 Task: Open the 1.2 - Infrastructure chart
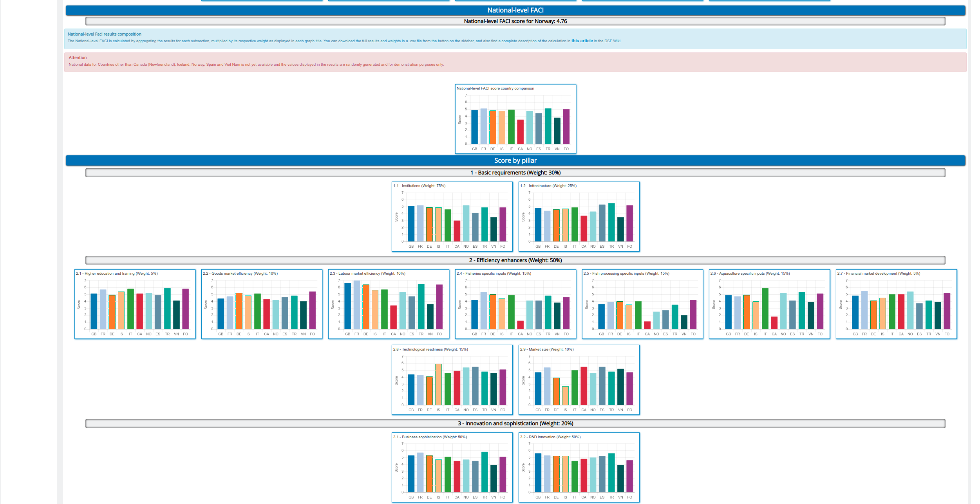tap(579, 216)
